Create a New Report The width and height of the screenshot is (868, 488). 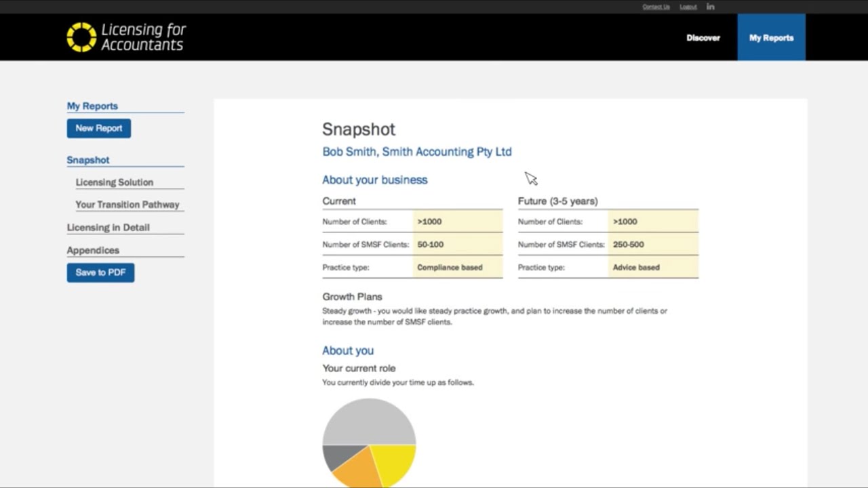(99, 128)
